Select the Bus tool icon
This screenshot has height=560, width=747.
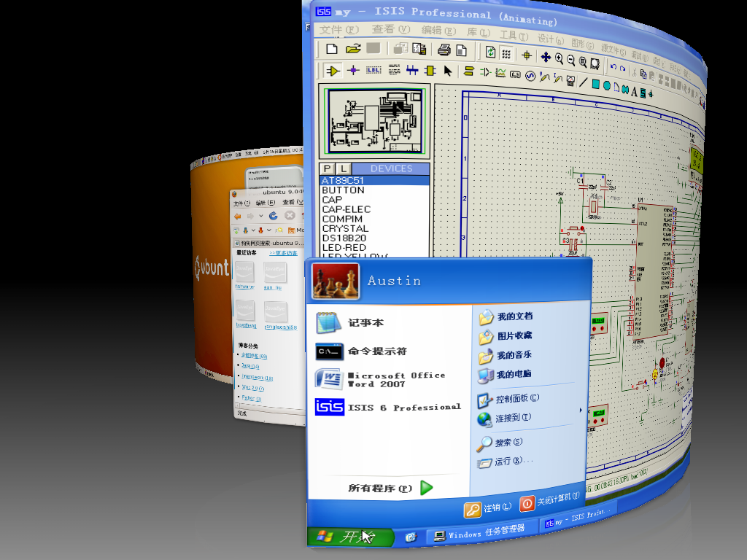pos(412,71)
